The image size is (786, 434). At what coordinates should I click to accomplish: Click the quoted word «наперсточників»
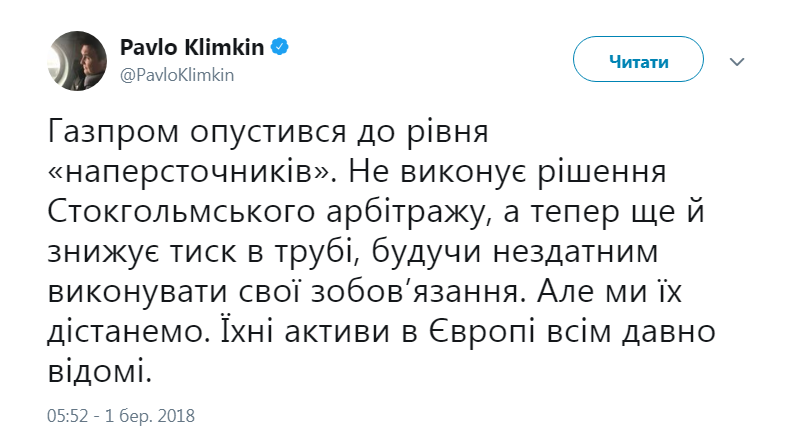pyautogui.click(x=198, y=174)
